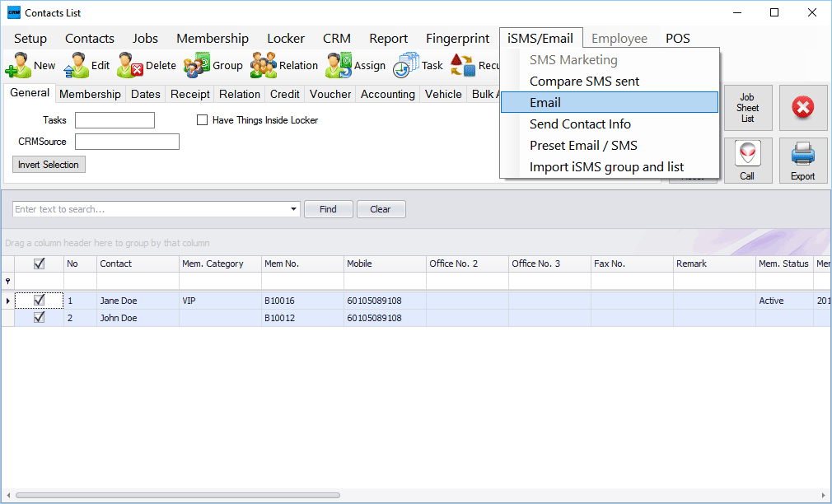Open the Setup menu

pyautogui.click(x=30, y=38)
